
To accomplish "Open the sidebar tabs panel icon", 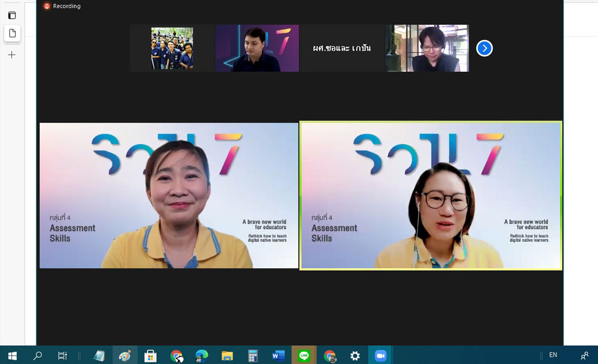I will [12, 15].
